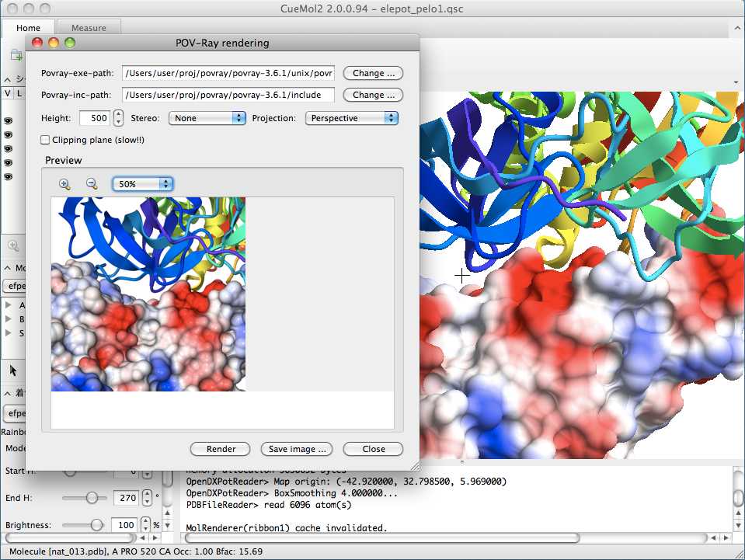
Task: Click Change for Povray-exe-path
Action: (373, 73)
